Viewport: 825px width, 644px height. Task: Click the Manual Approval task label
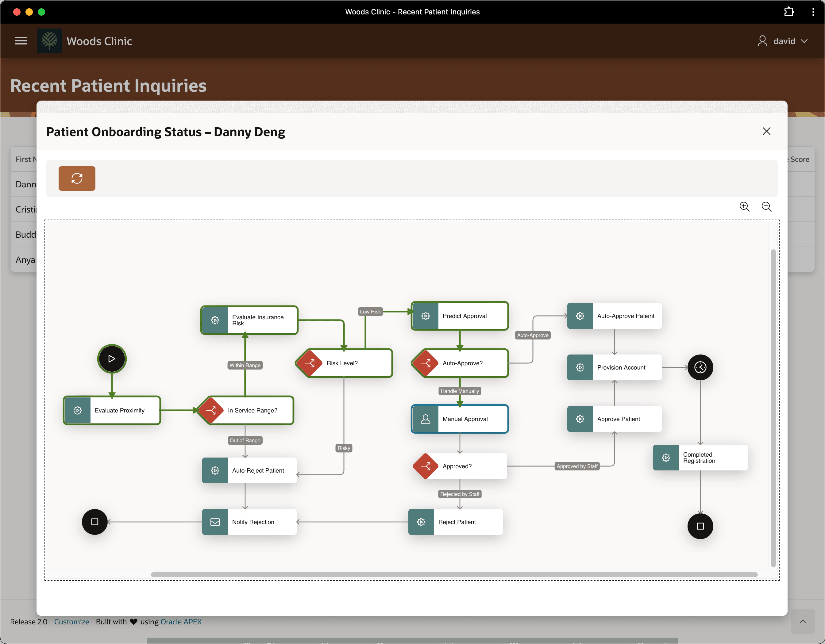[x=465, y=419]
